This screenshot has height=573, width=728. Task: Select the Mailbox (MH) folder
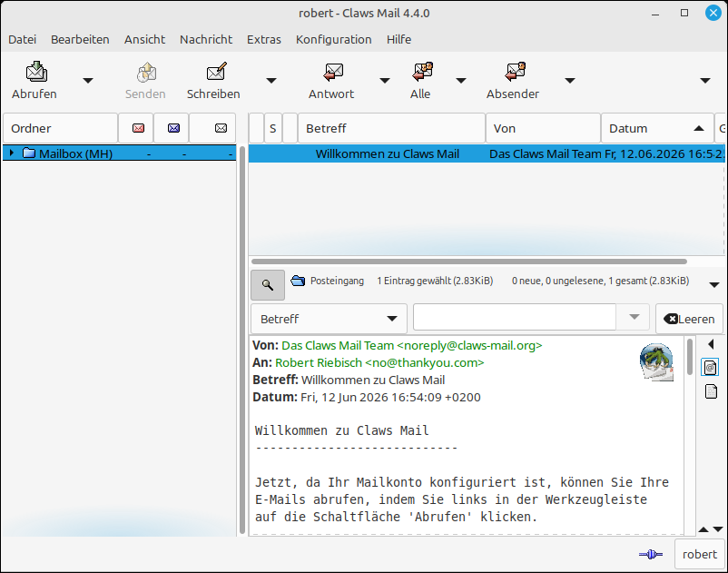click(x=119, y=153)
